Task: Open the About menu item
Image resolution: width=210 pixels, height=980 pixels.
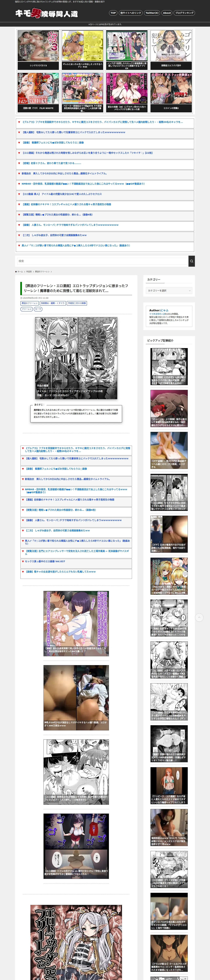Action: 167,13
